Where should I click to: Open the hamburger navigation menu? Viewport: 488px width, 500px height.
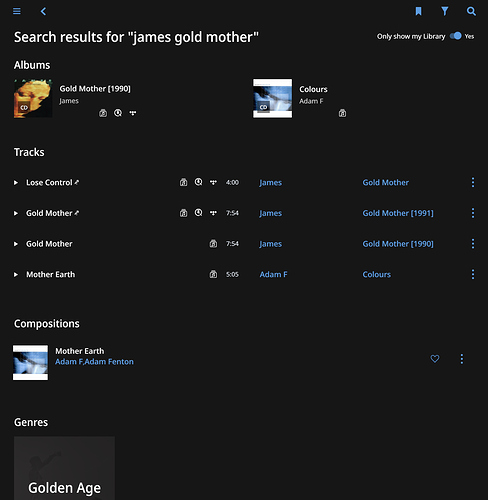coord(17,11)
